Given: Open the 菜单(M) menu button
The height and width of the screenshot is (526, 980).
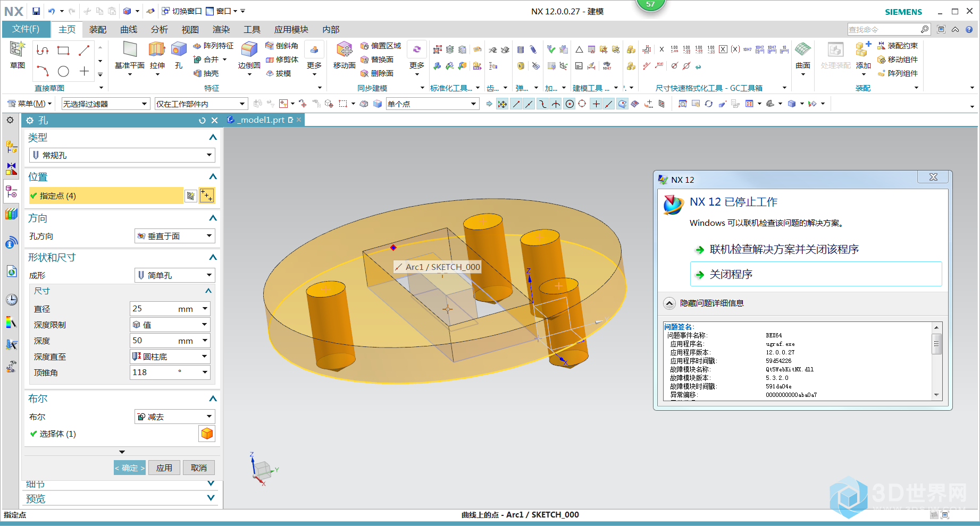Looking at the screenshot, I should point(30,104).
